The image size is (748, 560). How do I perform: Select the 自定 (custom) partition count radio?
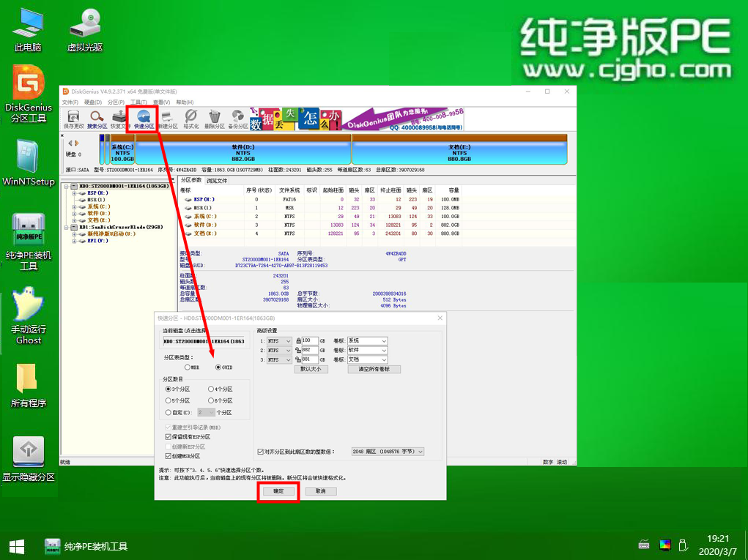(x=168, y=413)
